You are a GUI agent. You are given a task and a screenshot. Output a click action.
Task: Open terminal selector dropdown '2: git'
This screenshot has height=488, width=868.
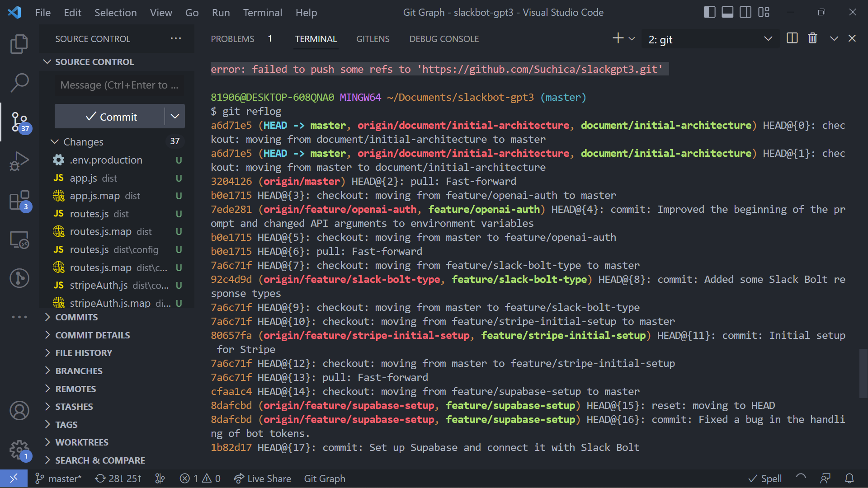pyautogui.click(x=710, y=39)
